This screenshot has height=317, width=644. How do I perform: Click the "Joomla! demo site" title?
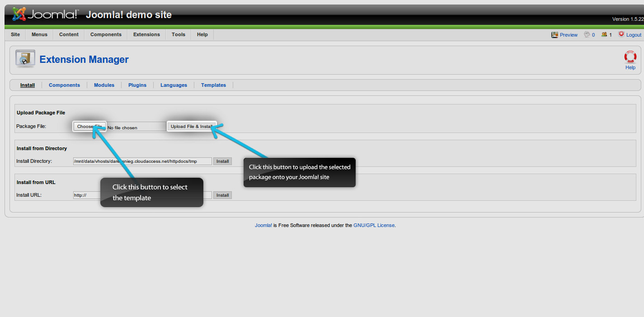129,14
